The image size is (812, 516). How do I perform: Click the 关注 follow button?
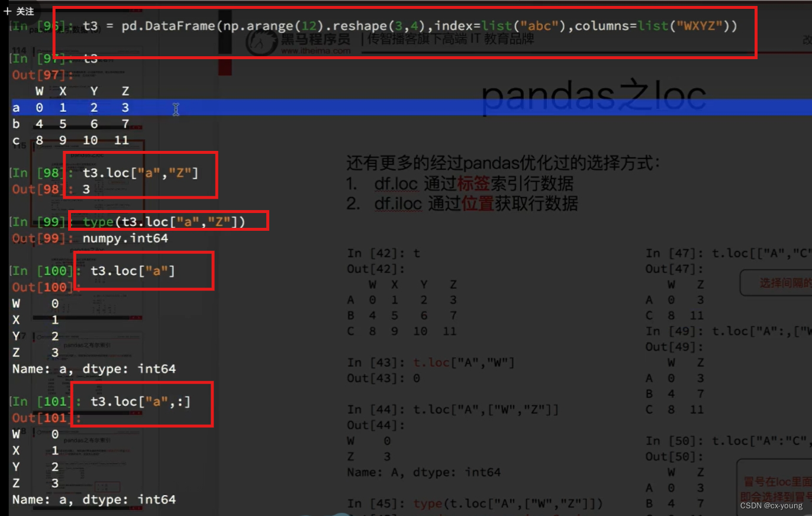coord(18,11)
